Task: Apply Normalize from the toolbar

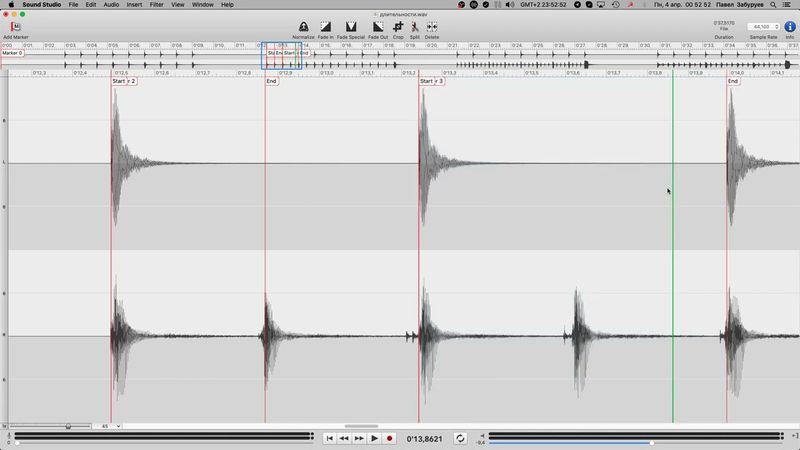Action: pyautogui.click(x=303, y=27)
